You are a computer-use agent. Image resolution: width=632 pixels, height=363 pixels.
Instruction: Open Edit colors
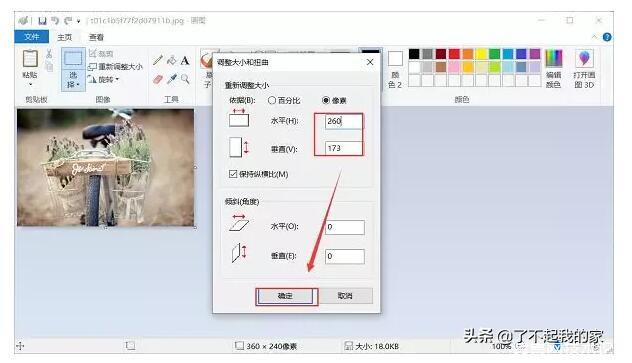tap(553, 68)
